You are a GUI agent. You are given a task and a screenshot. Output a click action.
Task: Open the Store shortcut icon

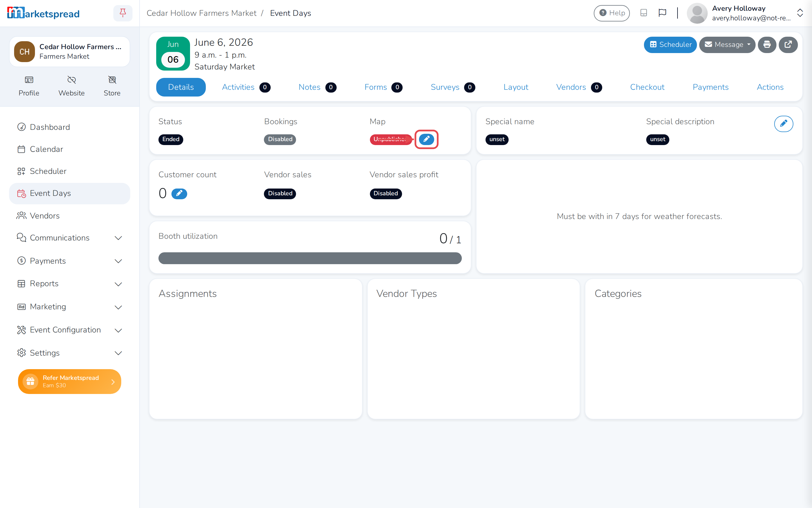(112, 80)
